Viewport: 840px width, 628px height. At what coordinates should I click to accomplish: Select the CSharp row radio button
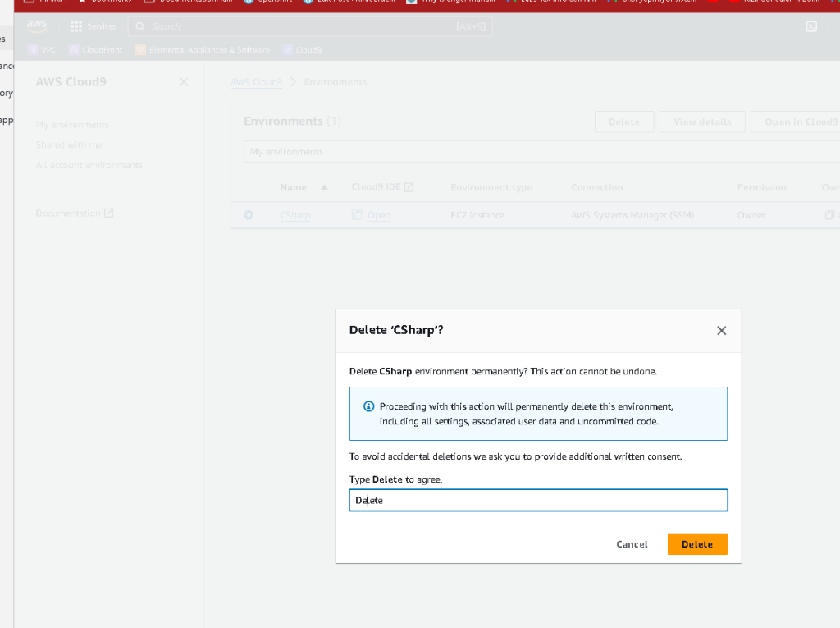[x=249, y=215]
